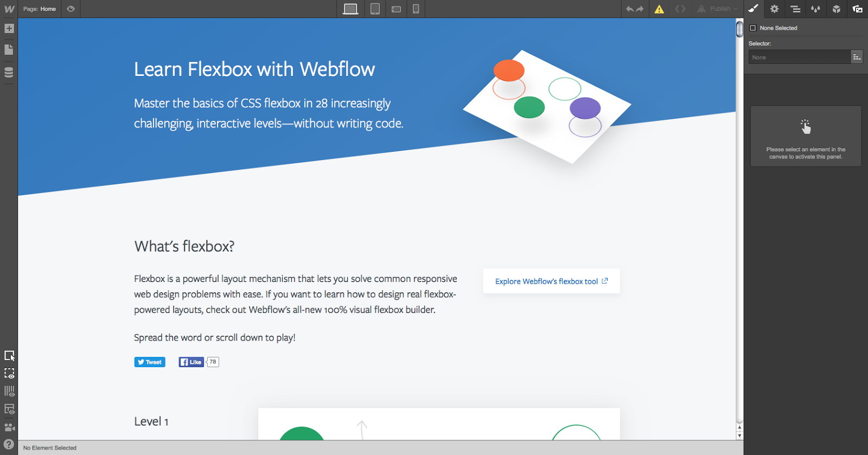Click the Facebook Like button

[x=192, y=362]
